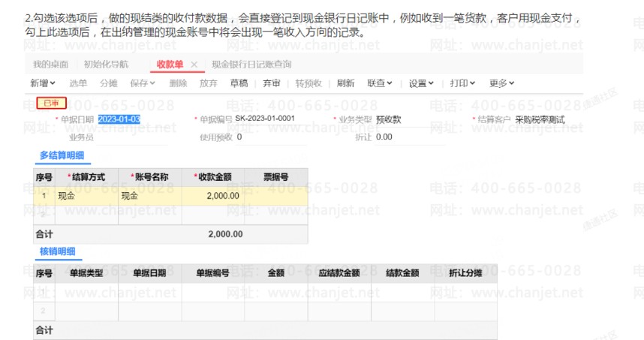Close the 收款单 tab with the X
This screenshot has width=644, height=340.
pos(194,65)
